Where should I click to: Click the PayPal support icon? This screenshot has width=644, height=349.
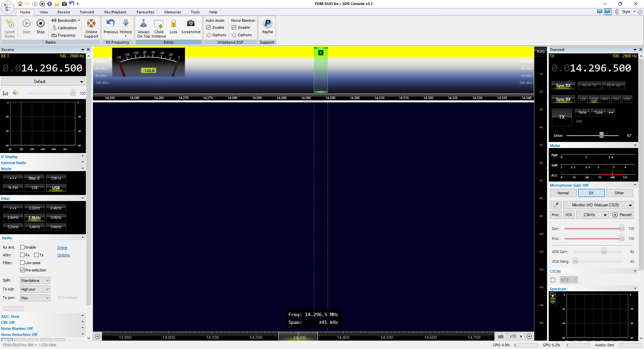pyautogui.click(x=267, y=24)
